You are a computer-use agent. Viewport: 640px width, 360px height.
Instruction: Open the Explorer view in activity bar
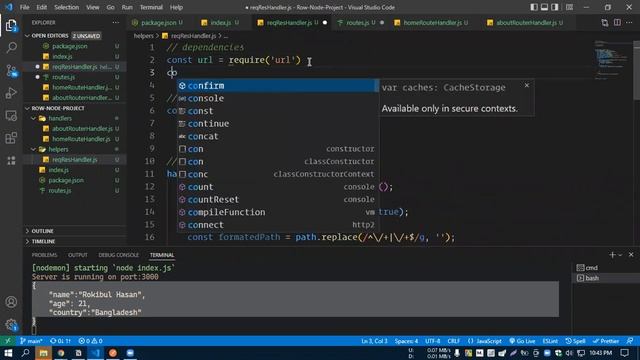coord(11,26)
